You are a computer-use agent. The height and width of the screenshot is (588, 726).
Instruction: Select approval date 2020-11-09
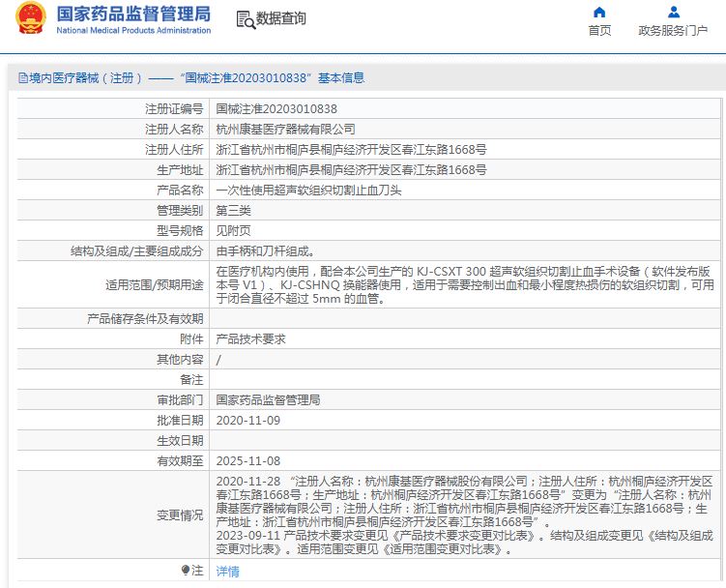click(x=248, y=421)
